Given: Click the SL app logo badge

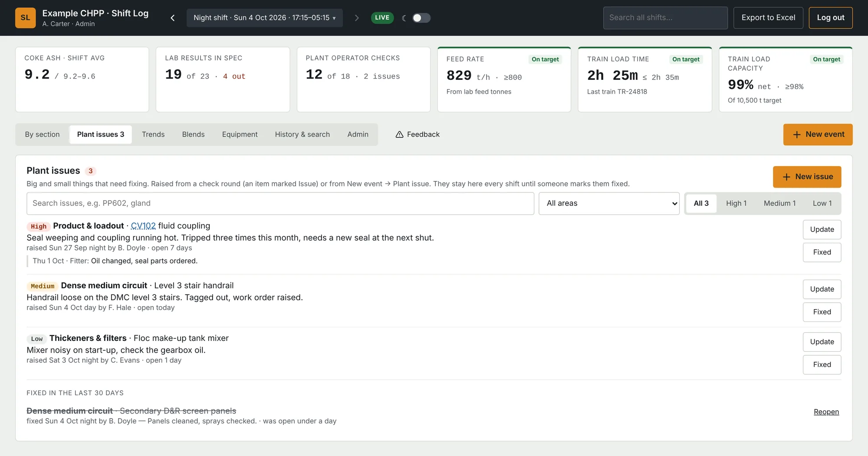Looking at the screenshot, I should (25, 18).
